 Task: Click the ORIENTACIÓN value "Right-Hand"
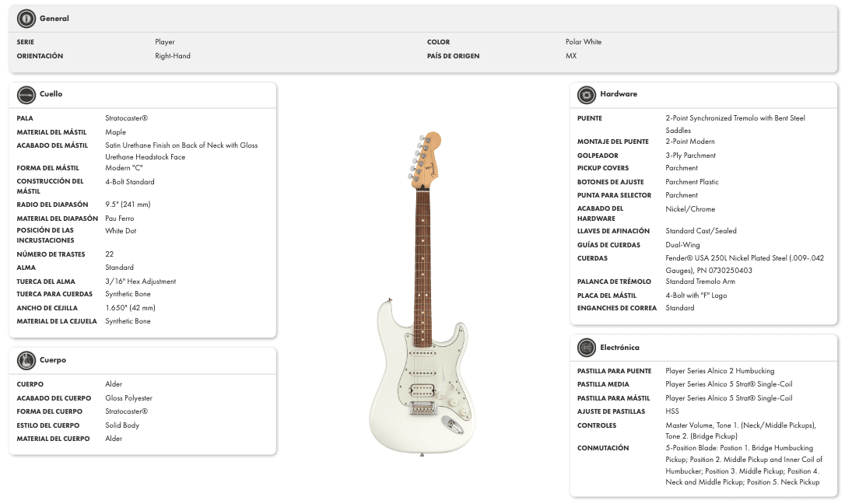(173, 56)
